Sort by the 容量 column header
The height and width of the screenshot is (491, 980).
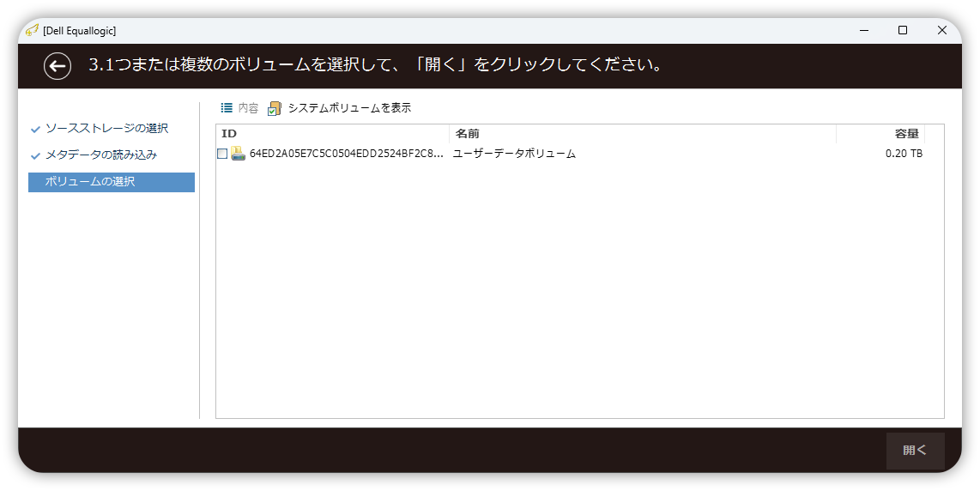coord(880,134)
